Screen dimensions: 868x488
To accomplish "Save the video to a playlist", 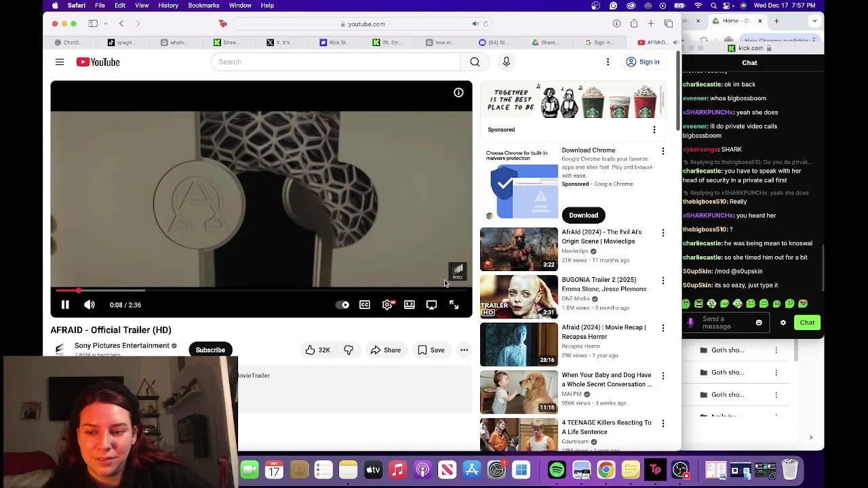I will click(431, 350).
